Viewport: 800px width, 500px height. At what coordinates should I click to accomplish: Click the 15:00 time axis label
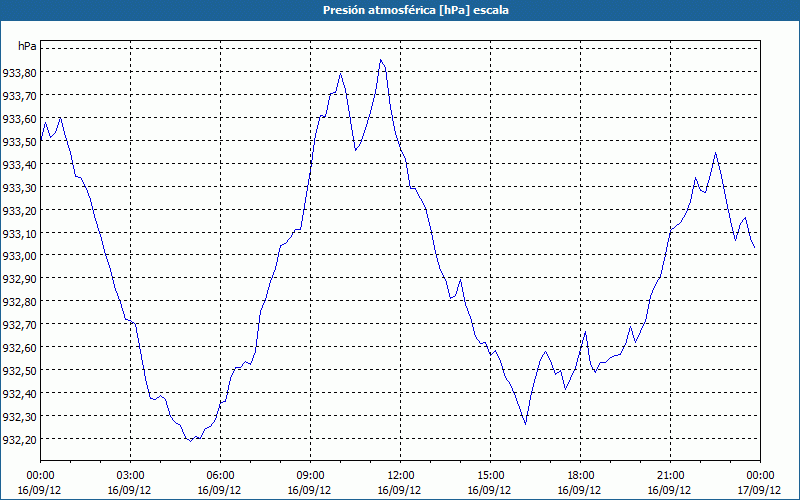tap(490, 476)
